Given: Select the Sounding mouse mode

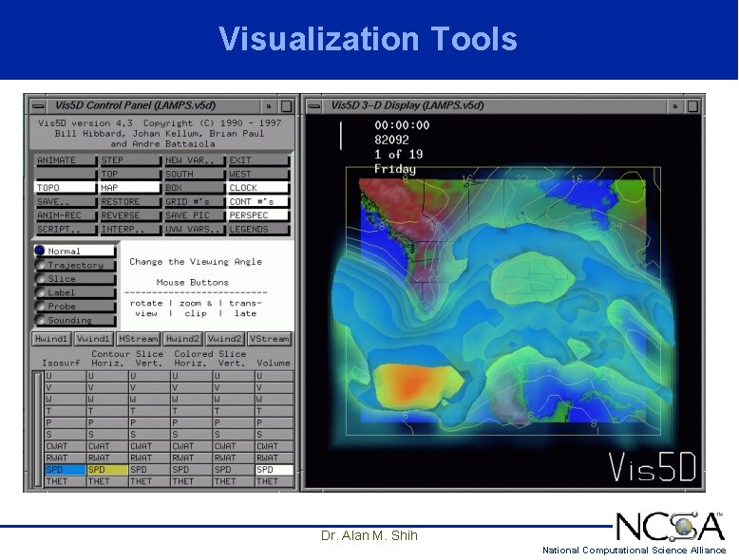Looking at the screenshot, I should (75, 320).
